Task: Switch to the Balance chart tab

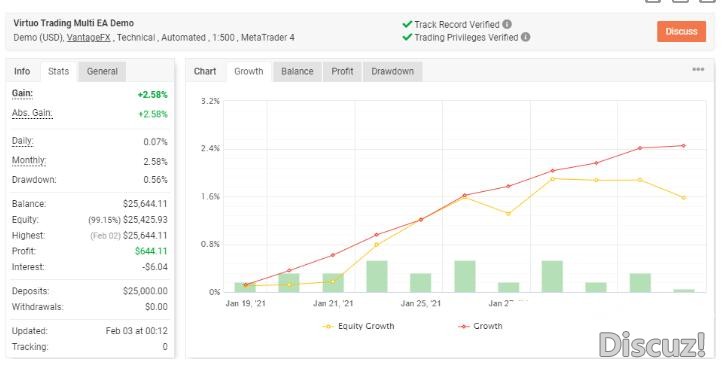Action: 297,71
